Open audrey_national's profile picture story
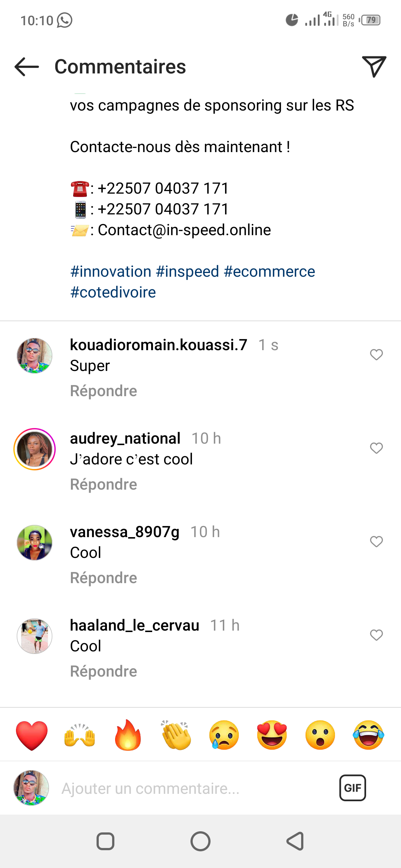 coord(35,449)
